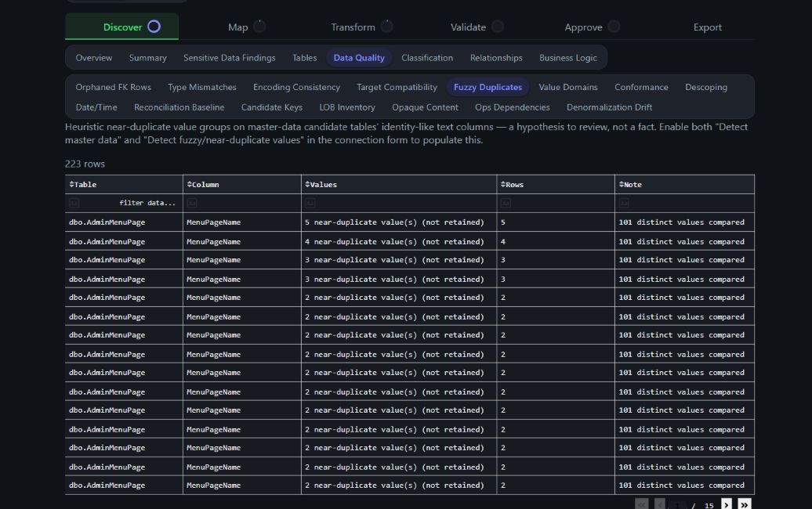Open the Summary tab
Screen dimensions: 812x509
[x=148, y=58]
